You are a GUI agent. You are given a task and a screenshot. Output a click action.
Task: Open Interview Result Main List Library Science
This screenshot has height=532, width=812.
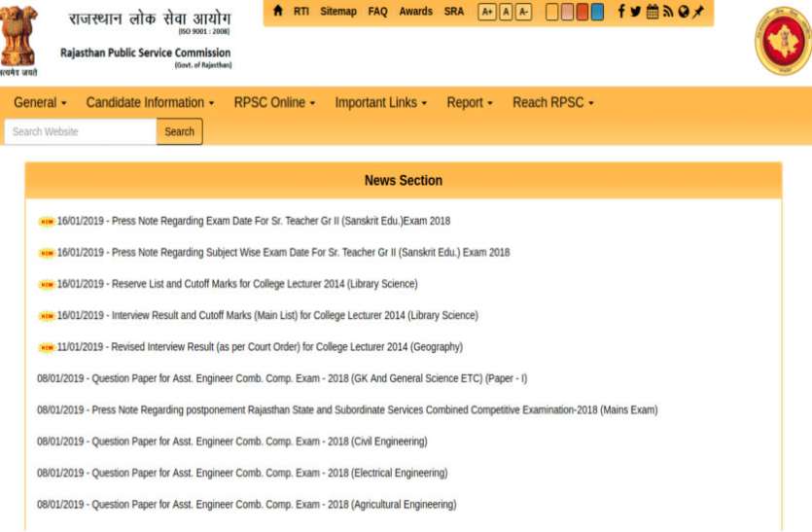267,315
